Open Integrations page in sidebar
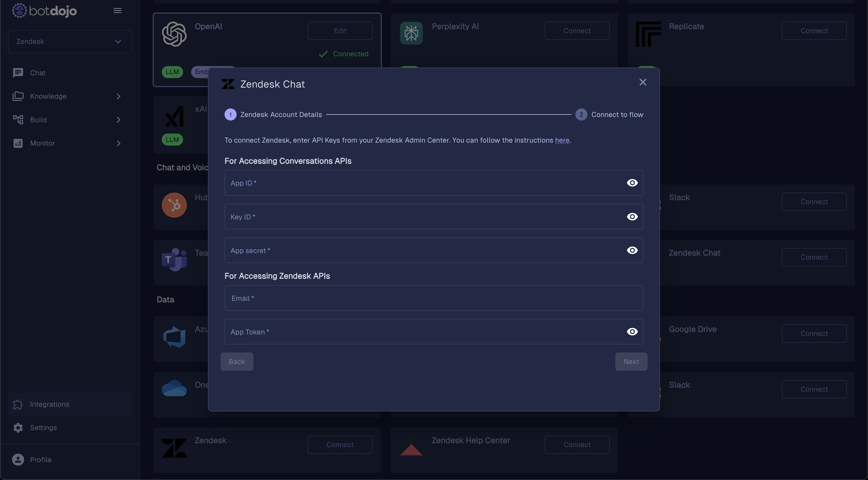 tap(70, 404)
